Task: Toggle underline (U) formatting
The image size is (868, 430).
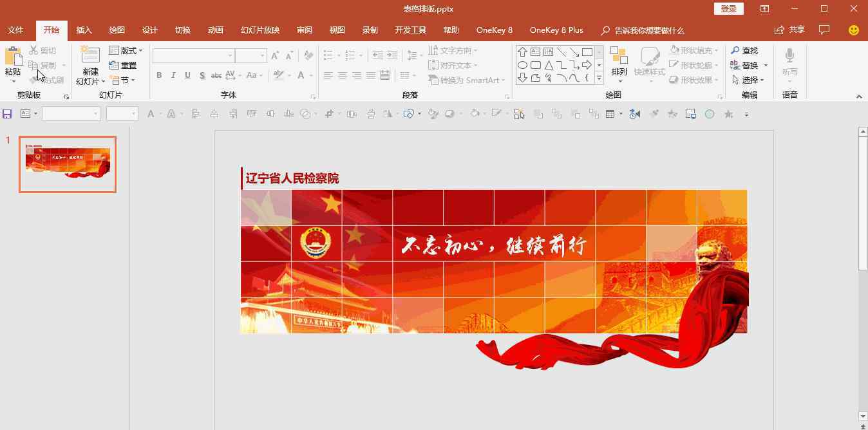Action: (187, 75)
